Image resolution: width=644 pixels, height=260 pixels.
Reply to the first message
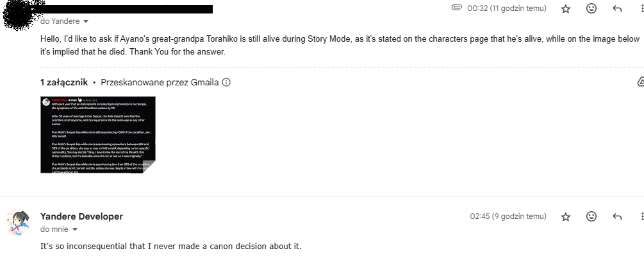point(617,9)
